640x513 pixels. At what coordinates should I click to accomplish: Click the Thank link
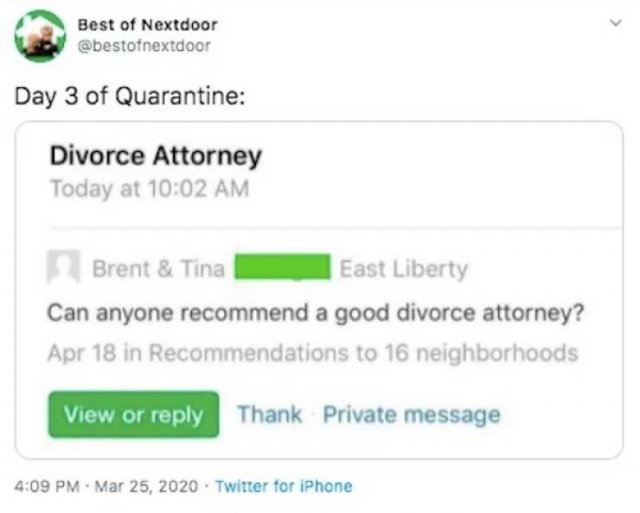click(x=270, y=415)
